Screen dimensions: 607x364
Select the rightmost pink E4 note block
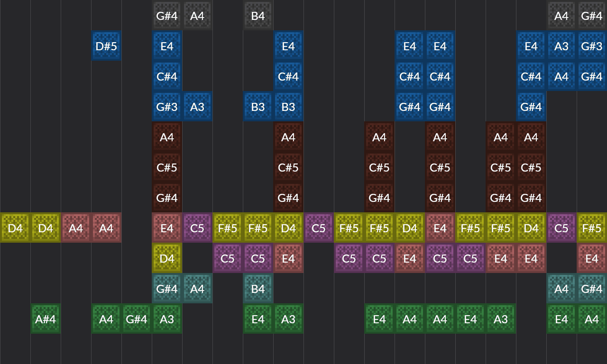coord(592,258)
